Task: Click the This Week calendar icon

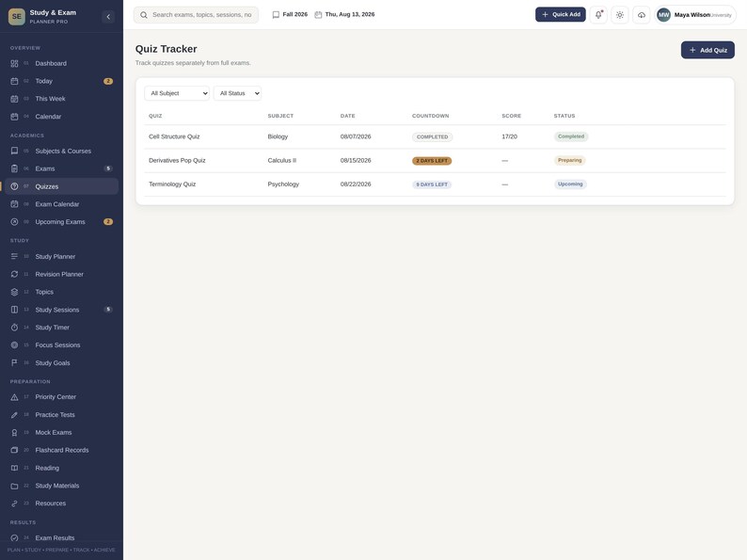Action: 14,99
